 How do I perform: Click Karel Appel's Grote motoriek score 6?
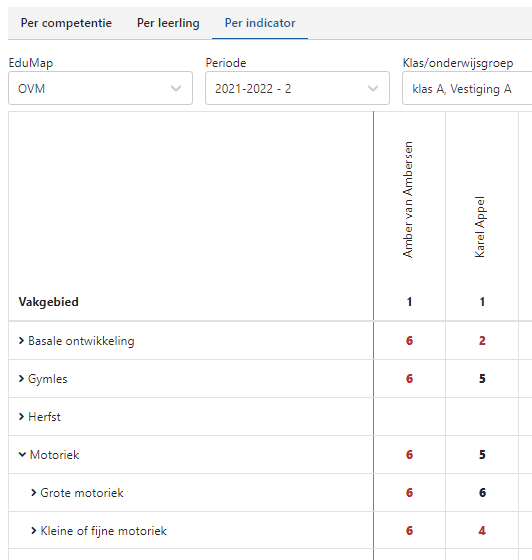click(482, 492)
